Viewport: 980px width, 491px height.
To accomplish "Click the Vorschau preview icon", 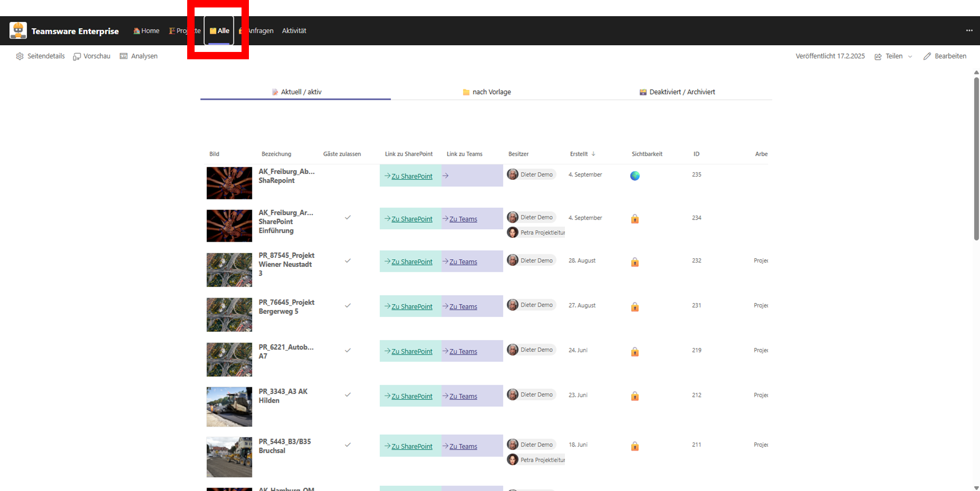I will click(77, 56).
